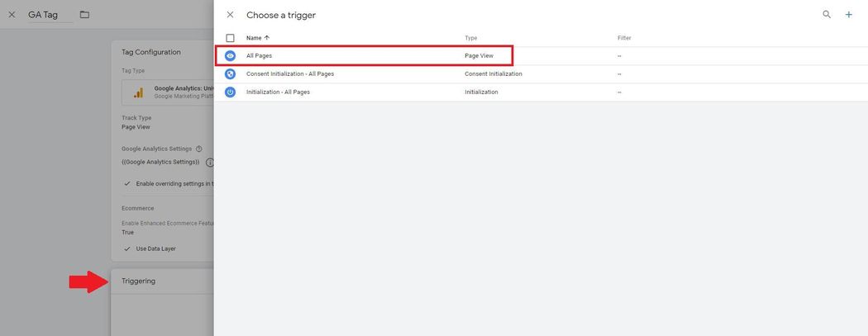This screenshot has height=336, width=868.
Task: Close the Choose a trigger panel
Action: pyautogui.click(x=231, y=15)
